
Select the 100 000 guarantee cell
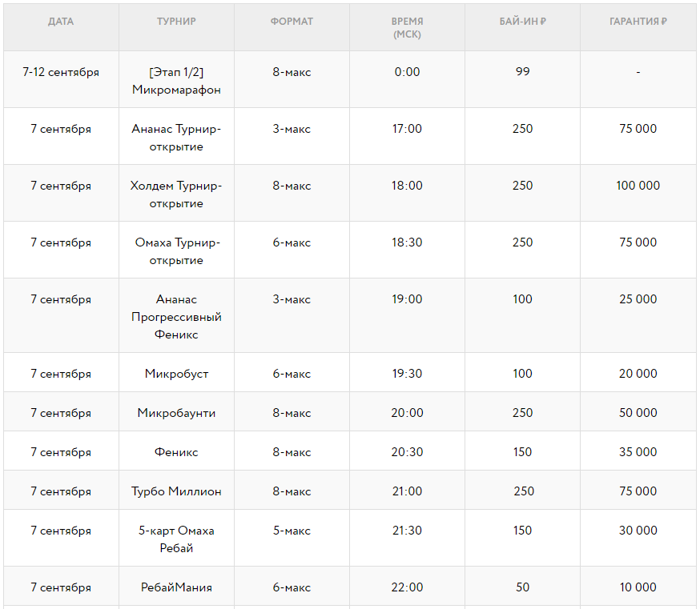[x=638, y=186]
